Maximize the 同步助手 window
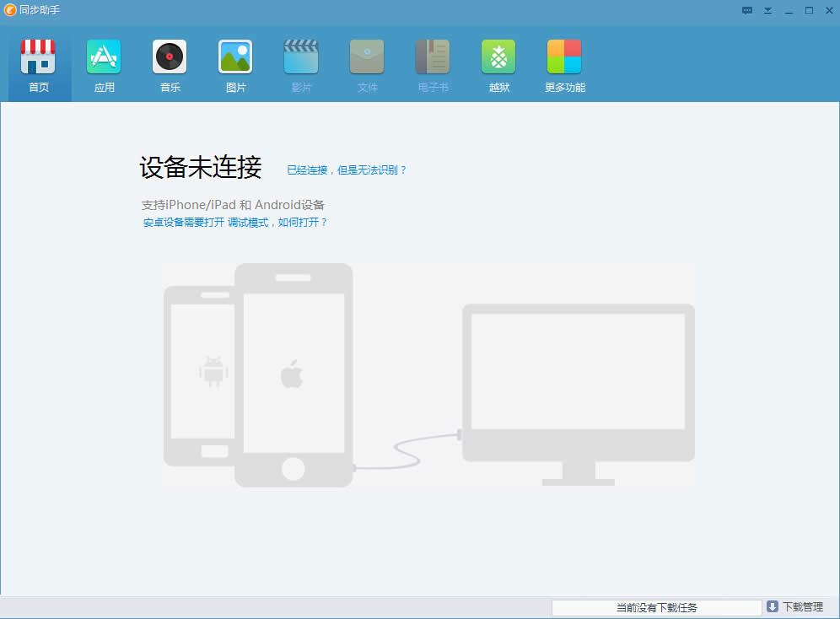The image size is (840, 619). (x=809, y=11)
